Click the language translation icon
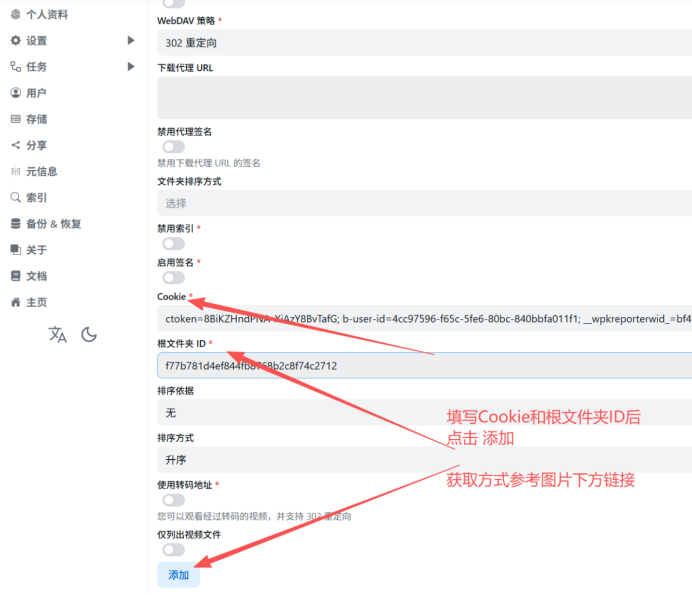692x595 pixels. [x=58, y=335]
